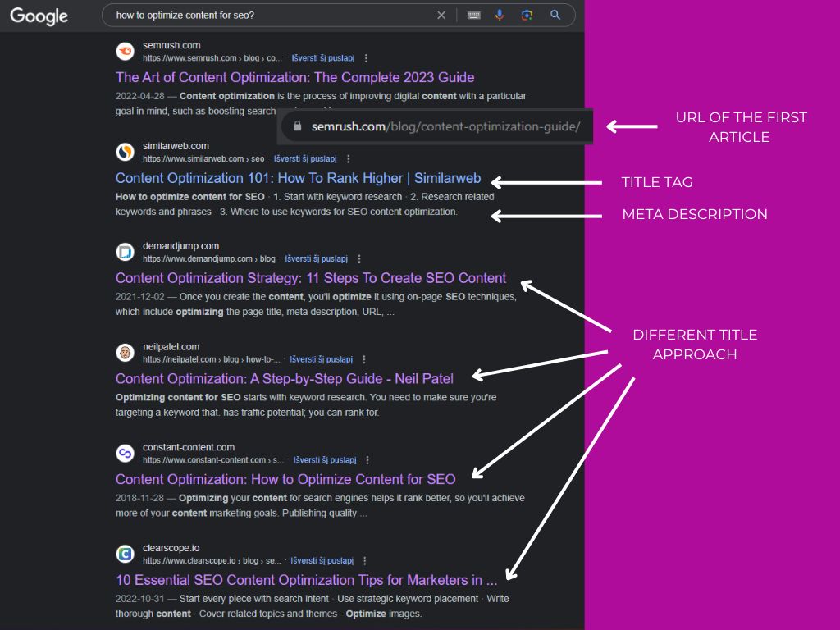Click the 'How to optimize content for SEO' snippet
840x630 pixels.
click(x=305, y=204)
